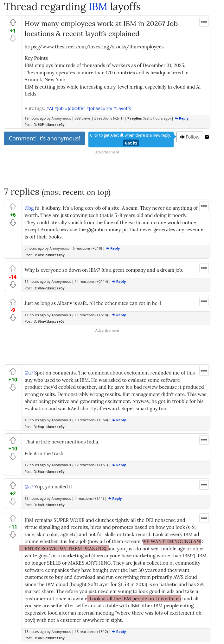224x644 pixels.
Task: Open three-dot menu on 'fu-k Albany' reply
Action: coord(204,206)
